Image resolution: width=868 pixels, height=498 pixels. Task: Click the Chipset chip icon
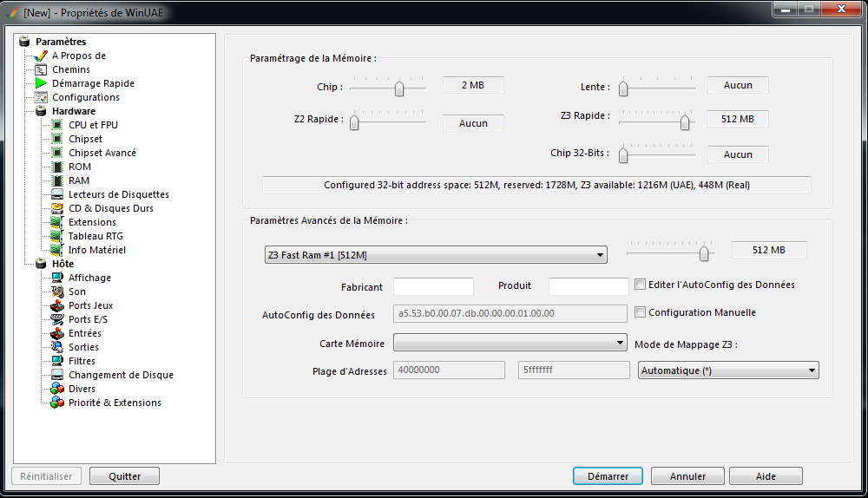point(57,139)
